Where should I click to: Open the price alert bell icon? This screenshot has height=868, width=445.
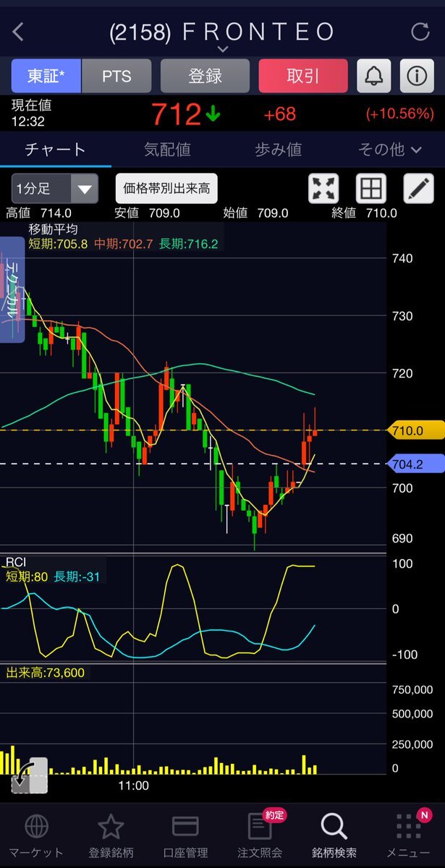pos(374,75)
